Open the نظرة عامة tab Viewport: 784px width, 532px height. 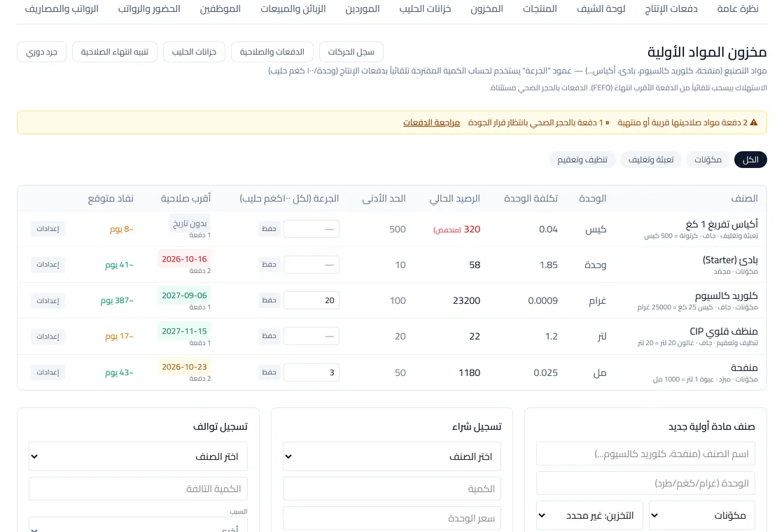click(x=738, y=9)
